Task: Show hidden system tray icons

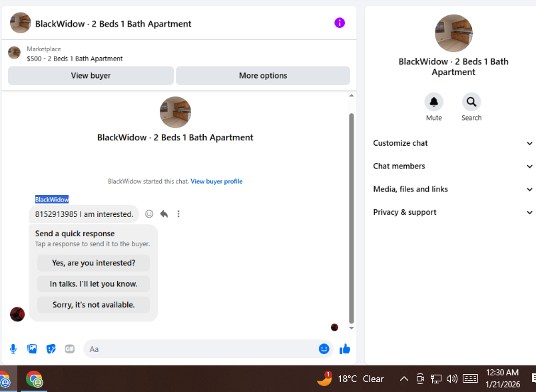Action: 403,379
